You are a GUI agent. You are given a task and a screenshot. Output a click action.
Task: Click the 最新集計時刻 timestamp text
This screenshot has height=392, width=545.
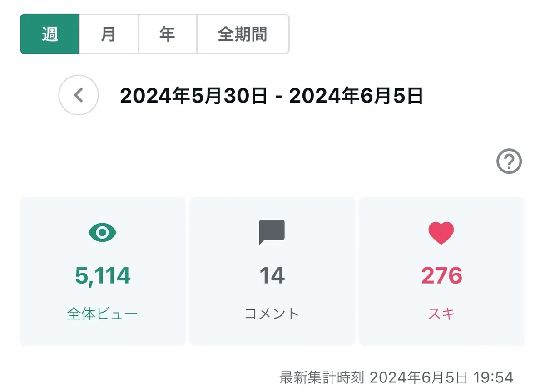point(396,377)
